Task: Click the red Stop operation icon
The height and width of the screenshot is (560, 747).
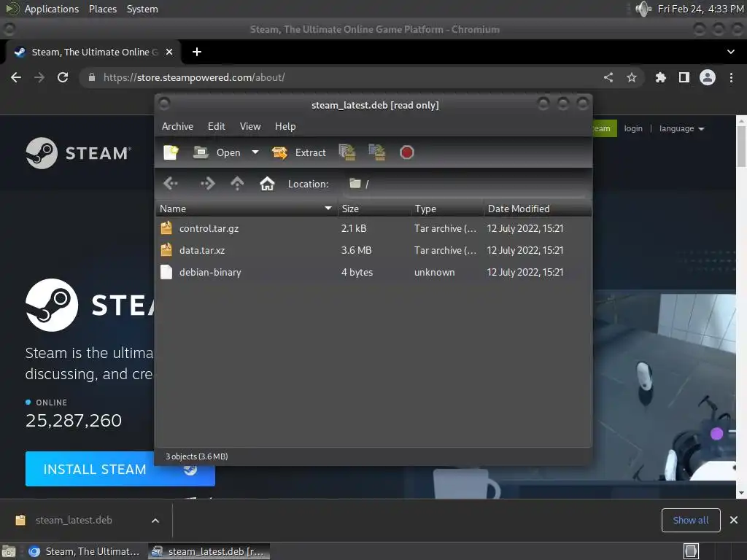Action: tap(406, 152)
